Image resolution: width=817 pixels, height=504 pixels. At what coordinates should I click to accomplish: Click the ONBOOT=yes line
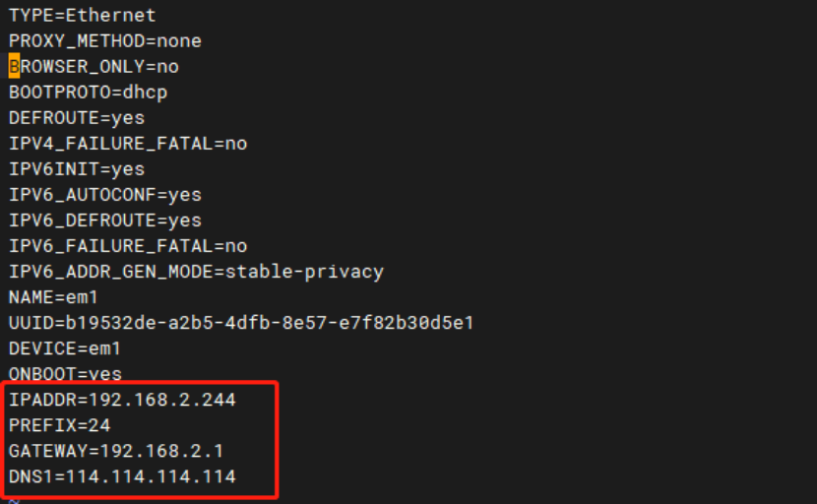[x=65, y=374]
